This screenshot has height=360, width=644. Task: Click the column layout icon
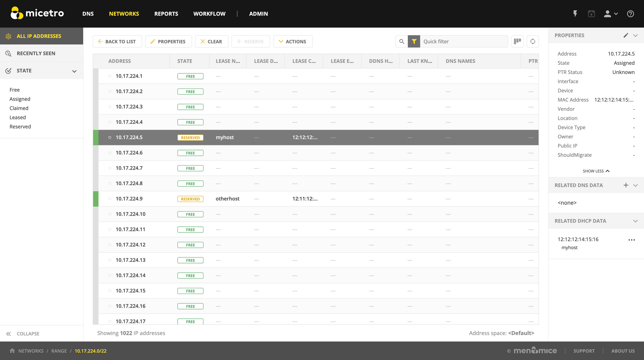click(517, 41)
